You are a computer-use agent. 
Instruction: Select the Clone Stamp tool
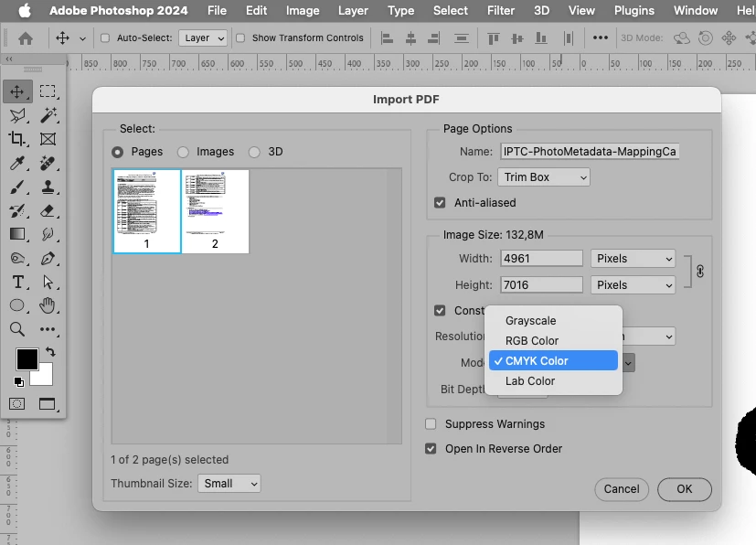[48, 187]
